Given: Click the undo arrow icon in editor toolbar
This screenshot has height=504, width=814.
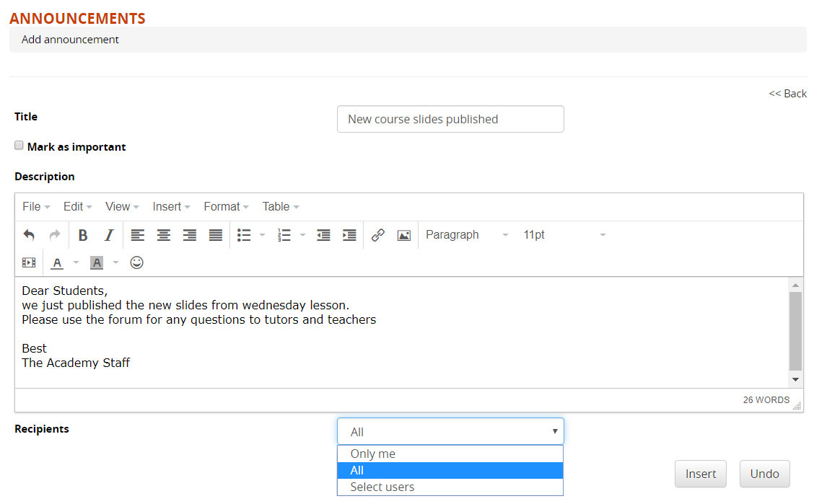Looking at the screenshot, I should click(29, 235).
